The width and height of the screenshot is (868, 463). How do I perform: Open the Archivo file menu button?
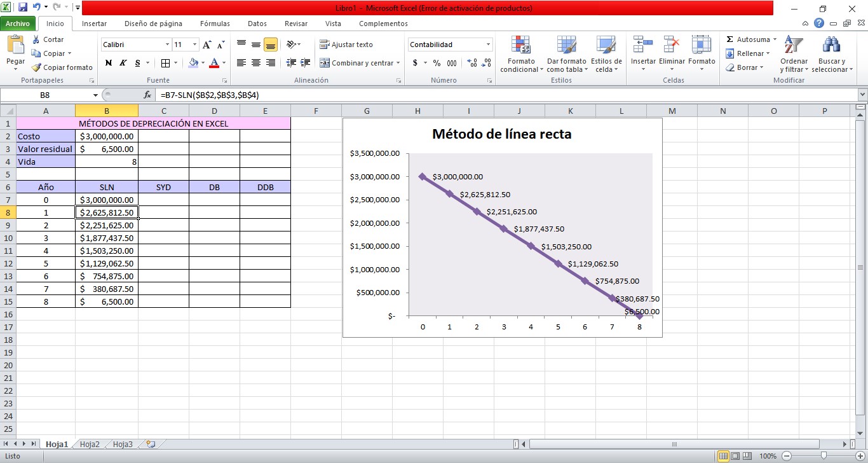(x=18, y=24)
